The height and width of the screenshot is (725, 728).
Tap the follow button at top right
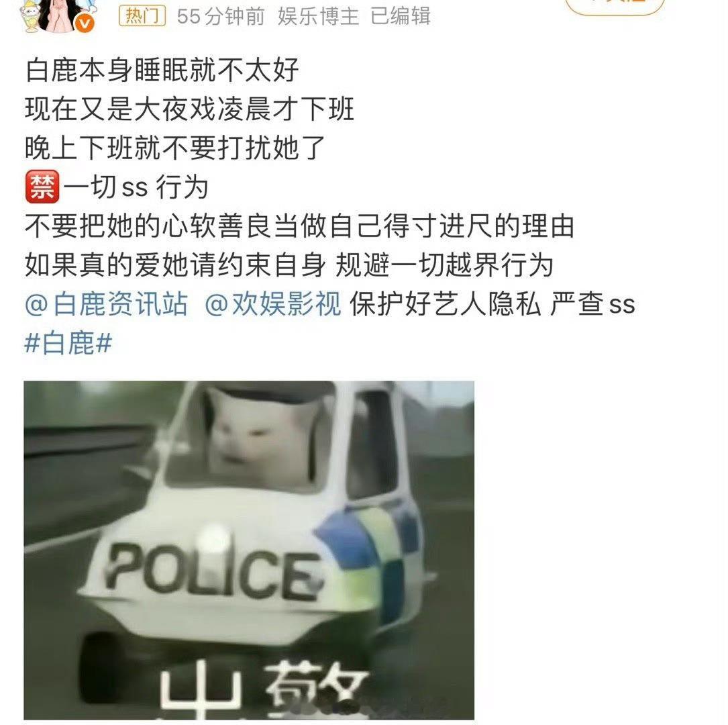coord(615,7)
